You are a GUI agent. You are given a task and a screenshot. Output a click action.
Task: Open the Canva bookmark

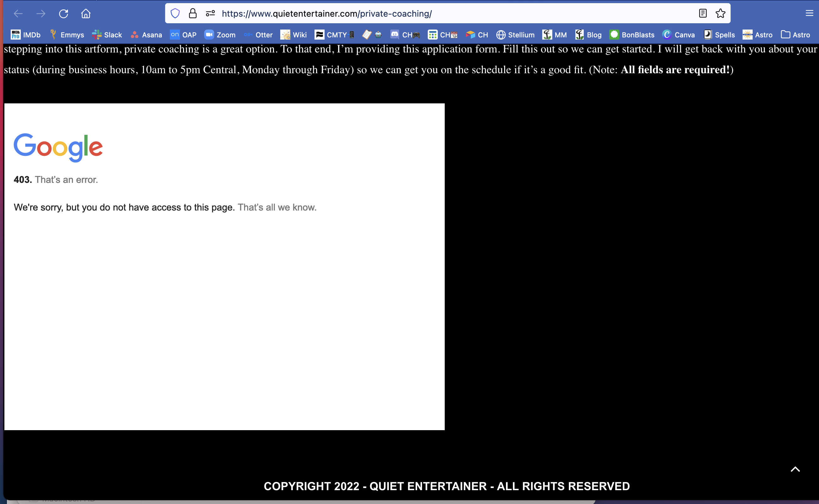coord(679,35)
